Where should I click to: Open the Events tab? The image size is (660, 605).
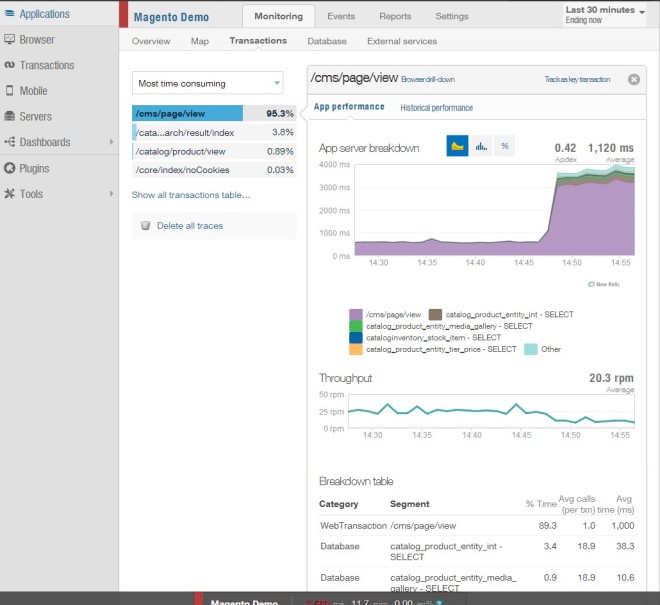pos(341,16)
